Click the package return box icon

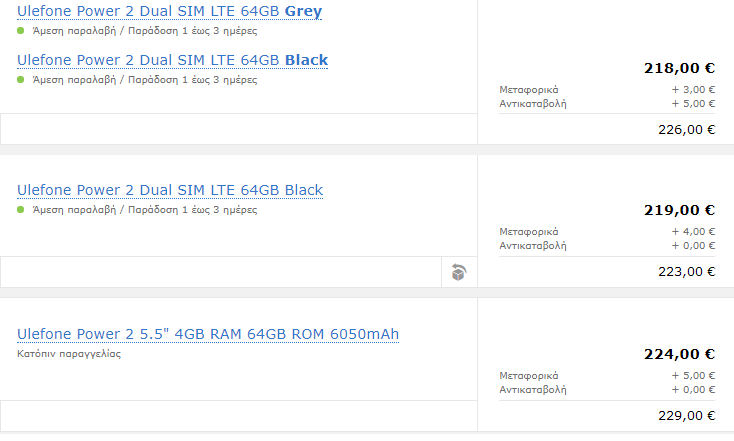pos(458,272)
